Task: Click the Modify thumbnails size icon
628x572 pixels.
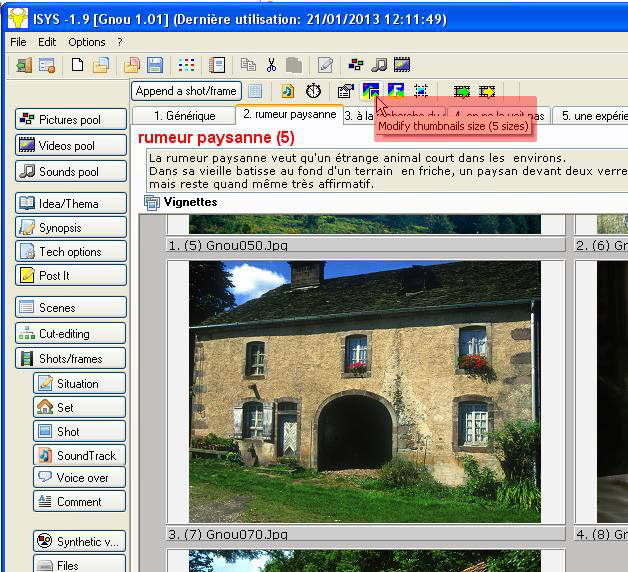Action: pos(370,91)
